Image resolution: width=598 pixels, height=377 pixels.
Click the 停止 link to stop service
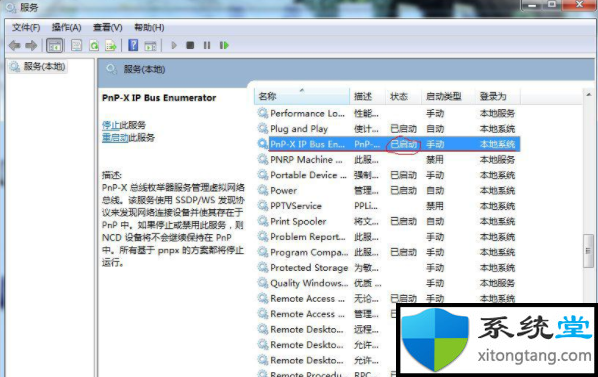[111, 125]
